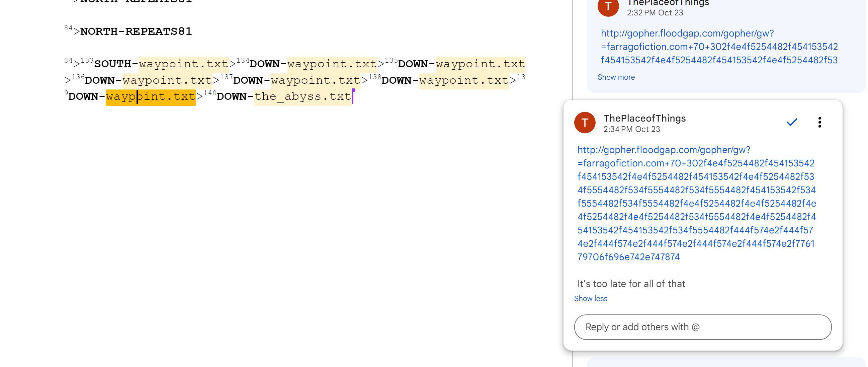Open the three-dot comment options menu

tap(819, 122)
